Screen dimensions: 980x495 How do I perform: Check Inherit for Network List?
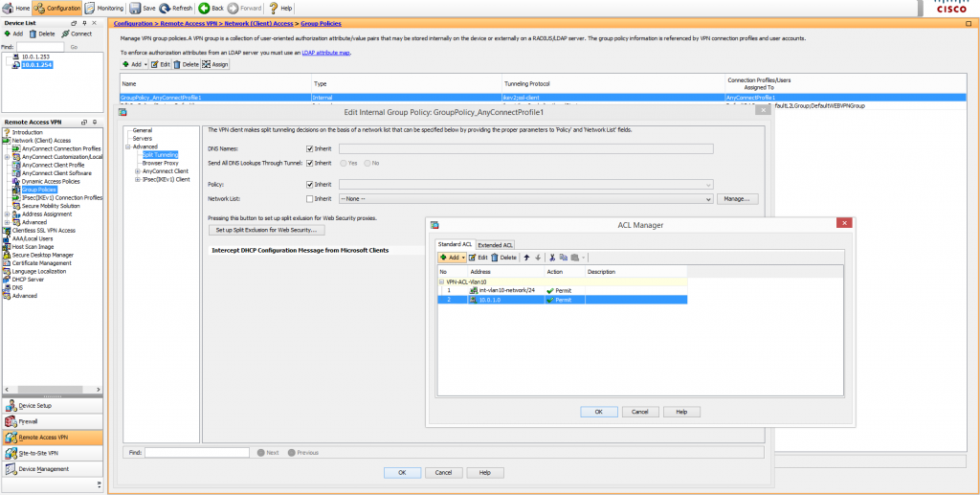point(310,199)
